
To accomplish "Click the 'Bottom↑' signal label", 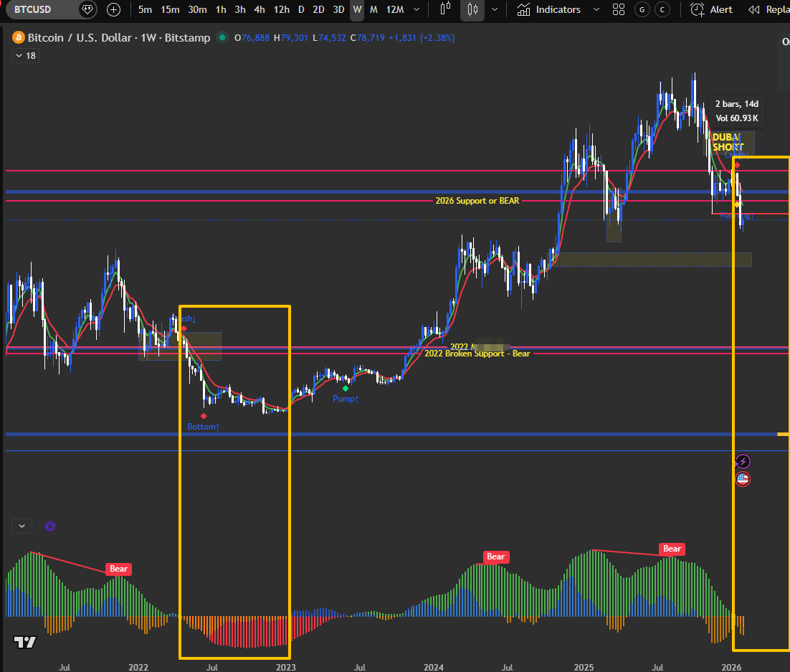I will tap(204, 427).
